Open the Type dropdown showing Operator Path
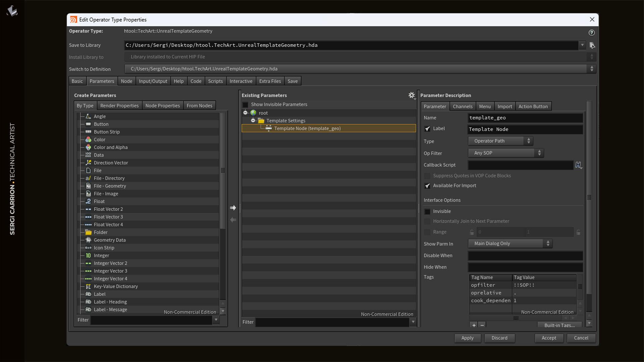This screenshot has width=644, height=362. point(500,141)
